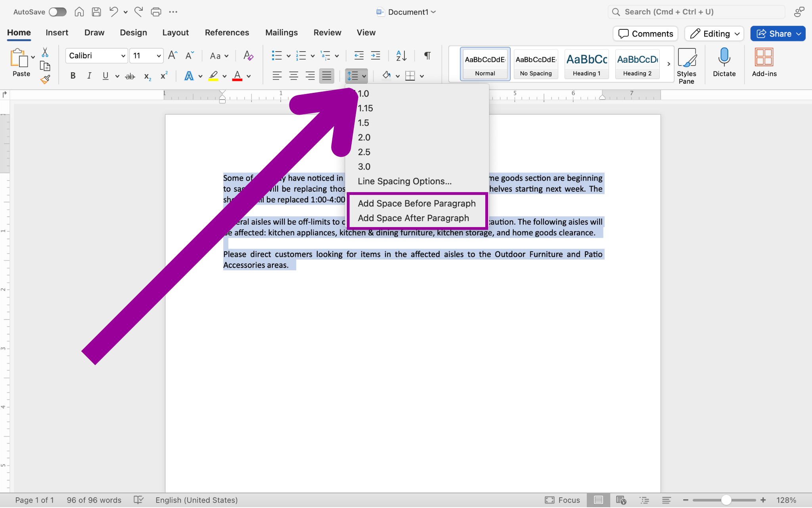The width and height of the screenshot is (812, 508).
Task: Align text right
Action: click(310, 76)
